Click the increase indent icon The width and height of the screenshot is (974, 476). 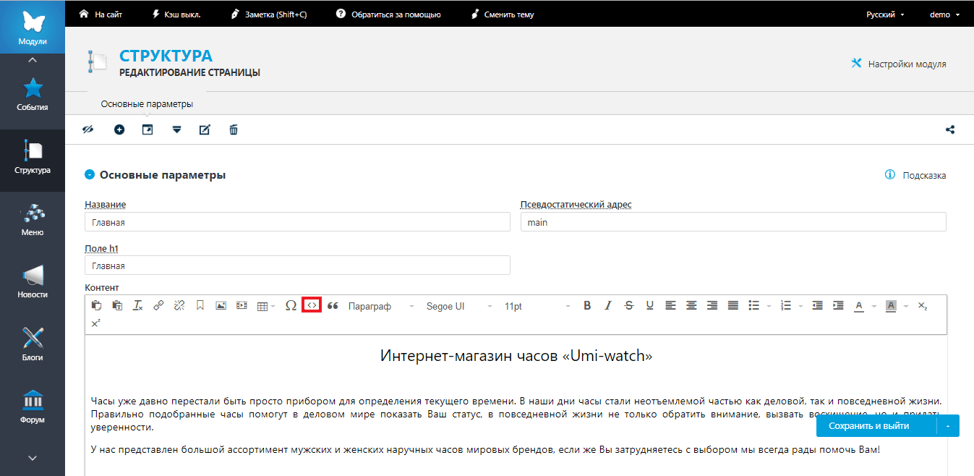pos(839,306)
